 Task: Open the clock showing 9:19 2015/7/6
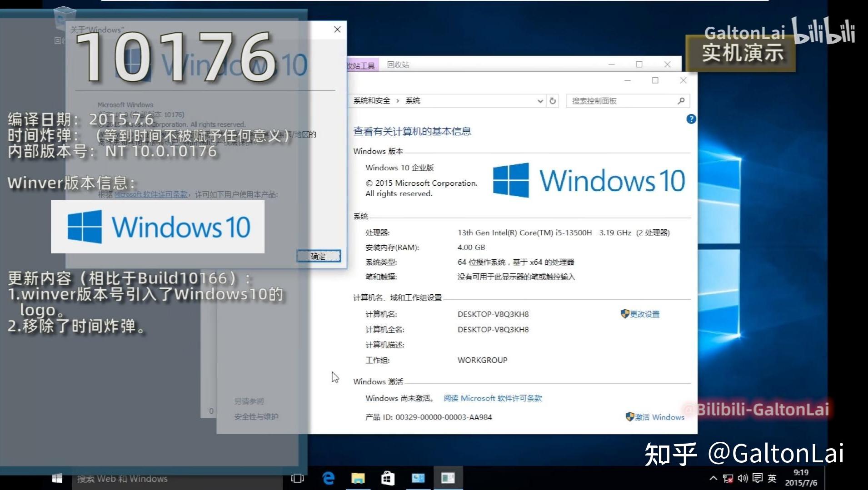[x=801, y=478]
